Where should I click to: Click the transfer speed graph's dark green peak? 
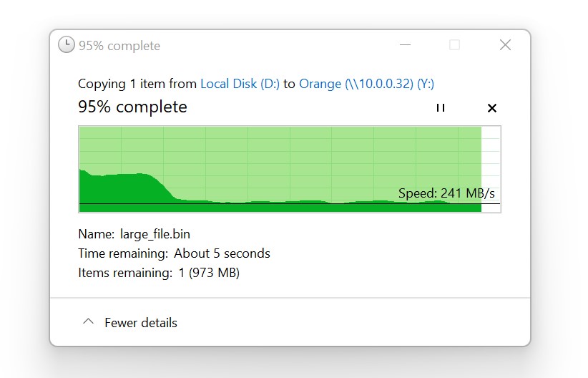(122, 190)
